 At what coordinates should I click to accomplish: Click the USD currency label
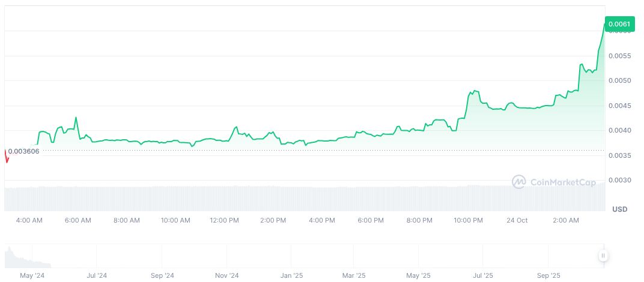pos(619,209)
